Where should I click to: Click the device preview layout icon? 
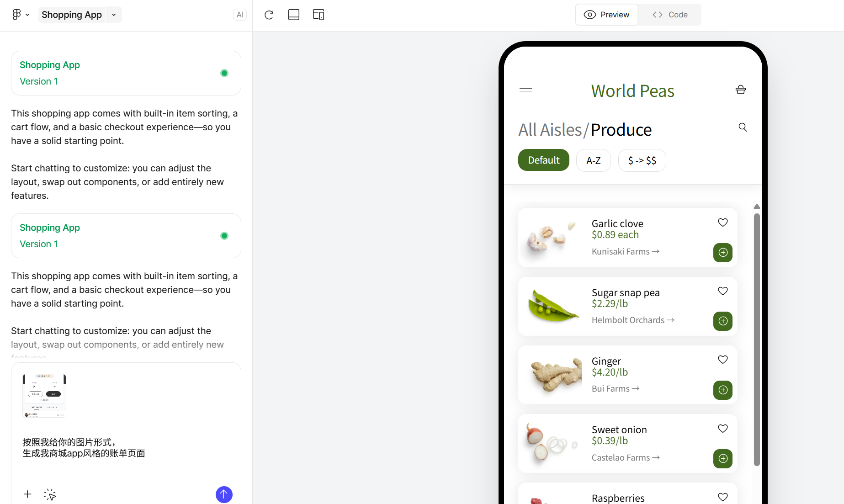(318, 15)
